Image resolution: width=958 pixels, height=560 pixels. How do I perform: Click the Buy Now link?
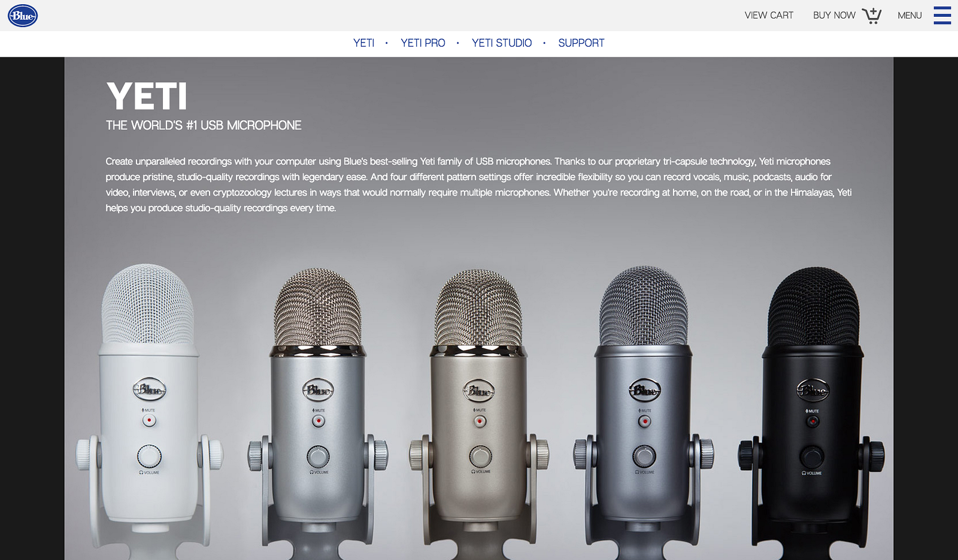tap(834, 16)
